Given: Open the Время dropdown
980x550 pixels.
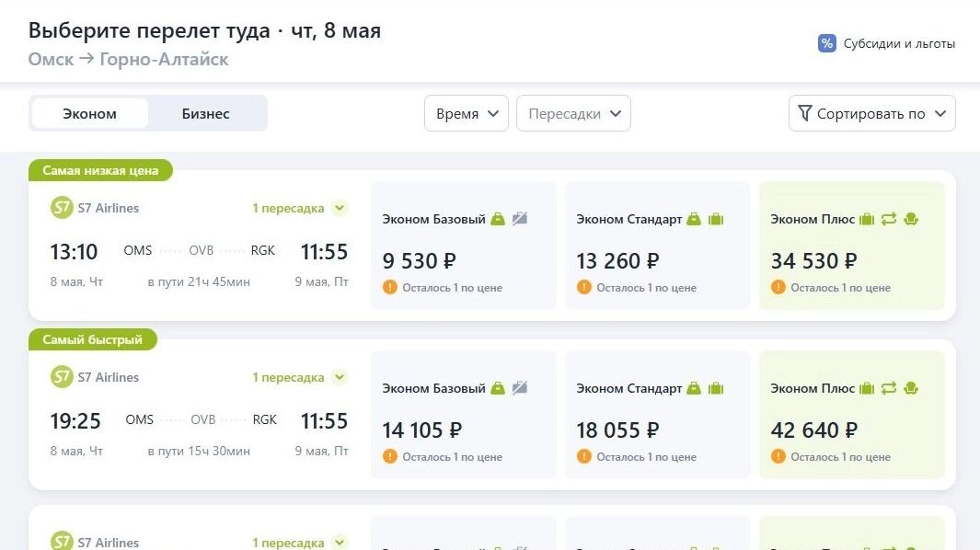Looking at the screenshot, I should [x=466, y=113].
